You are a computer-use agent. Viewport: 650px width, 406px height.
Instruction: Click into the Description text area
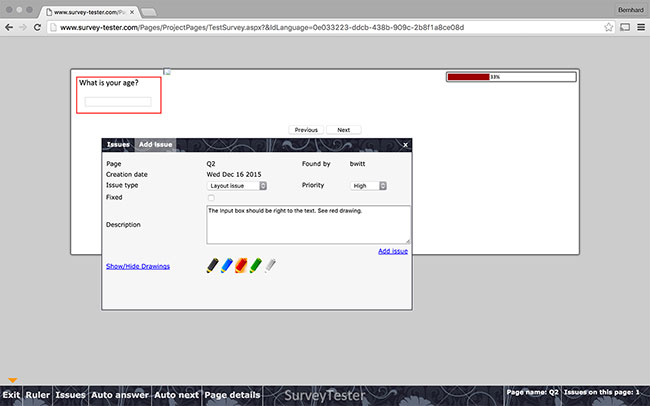pyautogui.click(x=308, y=224)
